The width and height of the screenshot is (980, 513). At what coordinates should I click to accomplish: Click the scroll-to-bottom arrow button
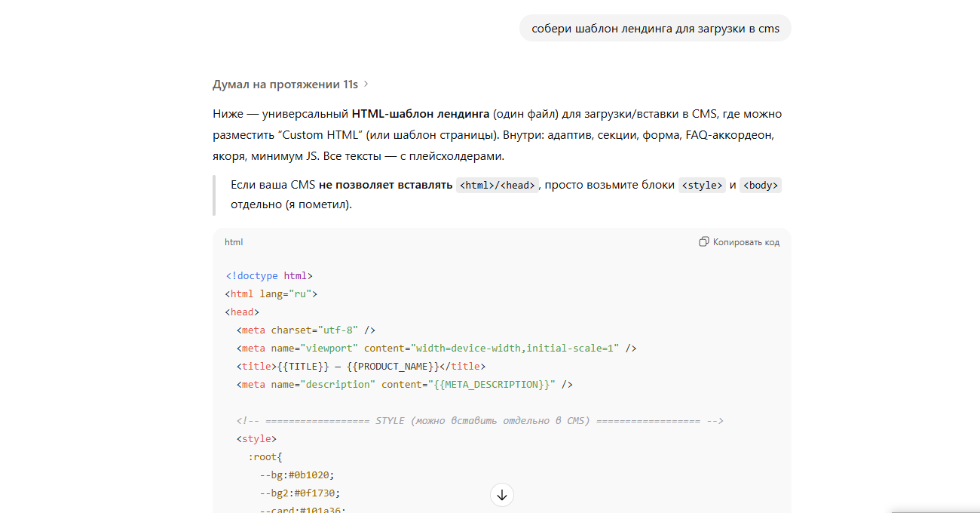point(502,495)
